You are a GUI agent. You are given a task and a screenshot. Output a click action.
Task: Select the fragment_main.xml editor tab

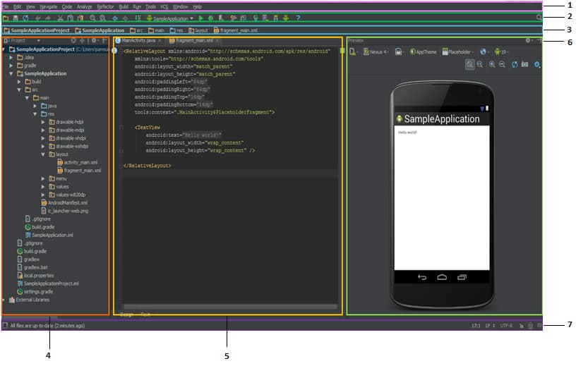point(194,40)
